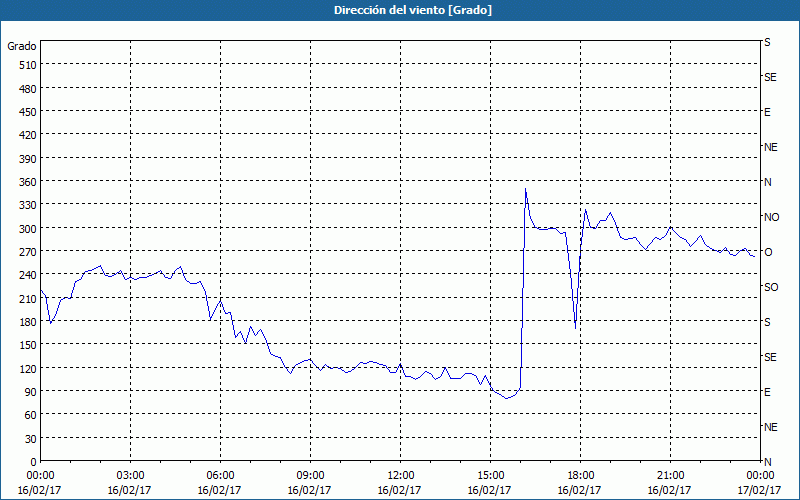The width and height of the screenshot is (800, 500).
Task: Select the 06:00 time axis label
Action: 220,476
